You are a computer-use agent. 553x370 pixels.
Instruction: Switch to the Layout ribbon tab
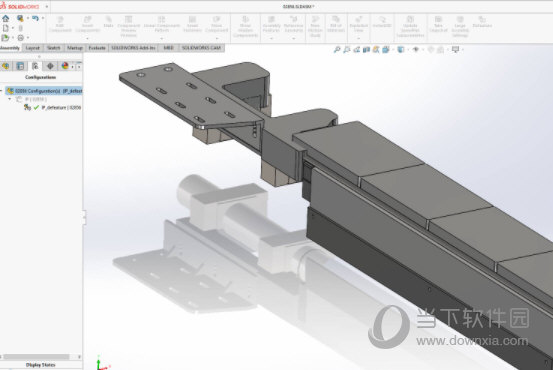tap(33, 48)
